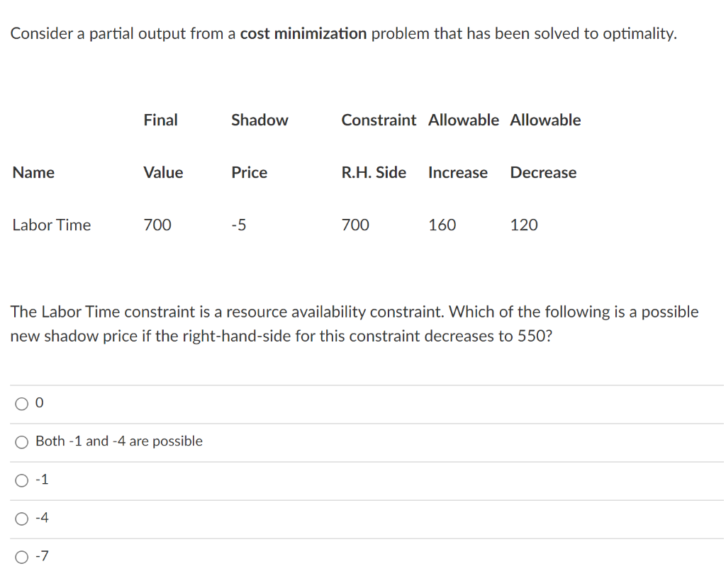Viewport: 726px width, 588px height.
Task: Click the Allowable Increase value 160
Action: click(x=442, y=225)
